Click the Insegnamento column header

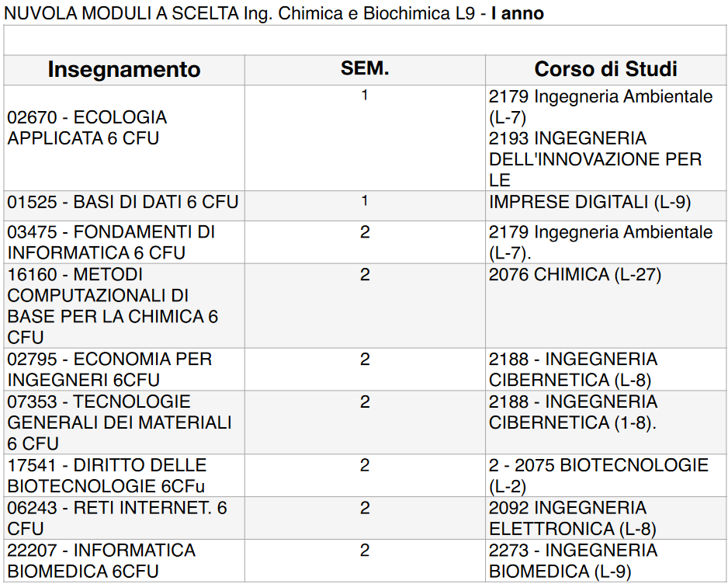[x=124, y=70]
